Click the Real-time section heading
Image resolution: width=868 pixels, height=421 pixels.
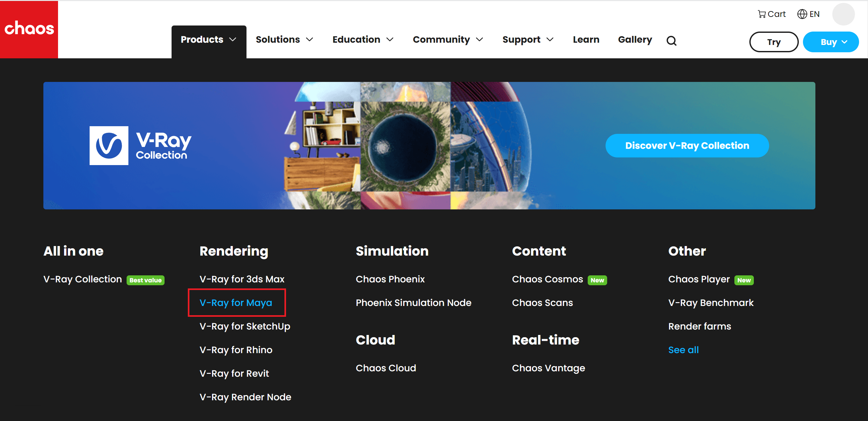pos(546,340)
